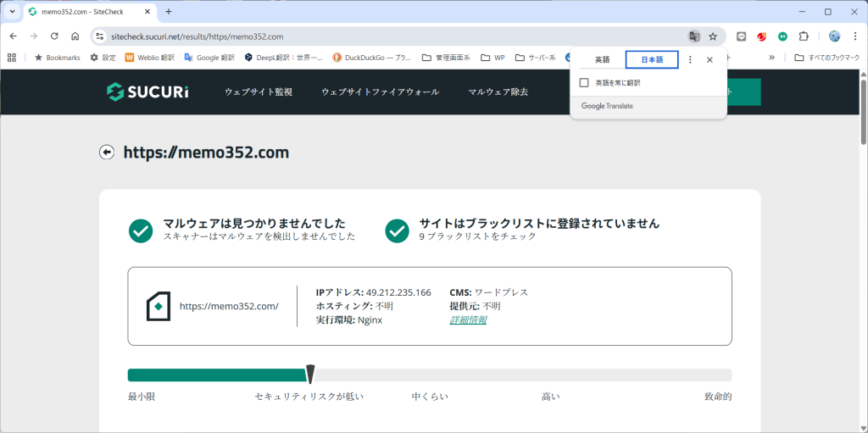
Task: Open translate popup three-dot options menu
Action: (690, 59)
